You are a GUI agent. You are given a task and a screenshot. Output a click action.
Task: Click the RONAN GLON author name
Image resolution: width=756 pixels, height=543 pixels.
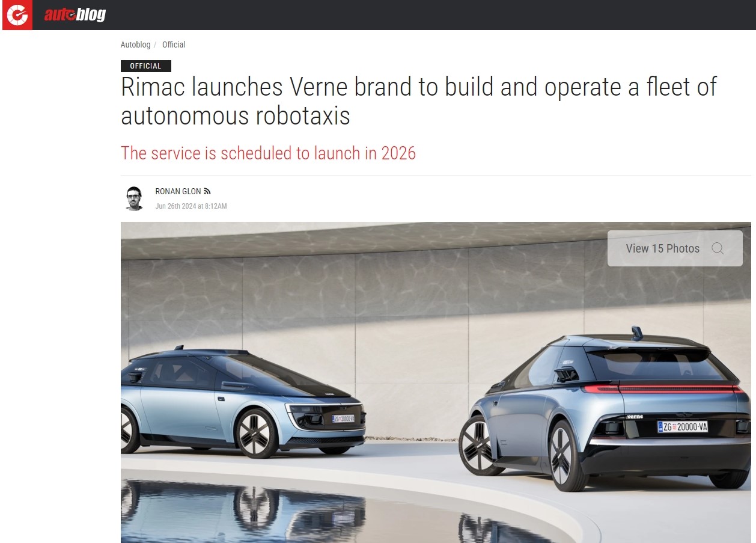(178, 191)
